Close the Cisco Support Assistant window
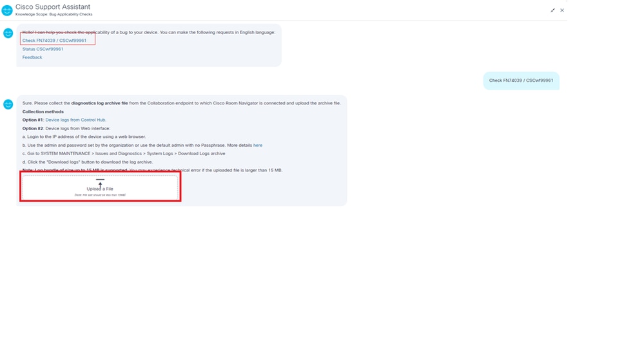 562,10
